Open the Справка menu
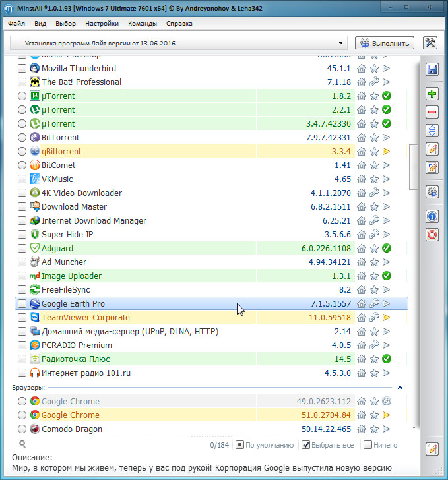Viewport: 448px width, 480px height. point(179,24)
